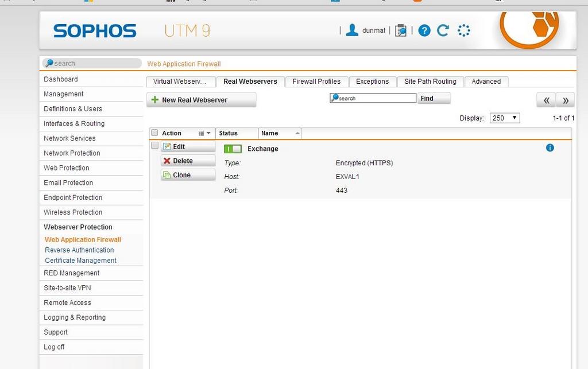
Task: Open the blue help question mark icon
Action: [x=424, y=30]
